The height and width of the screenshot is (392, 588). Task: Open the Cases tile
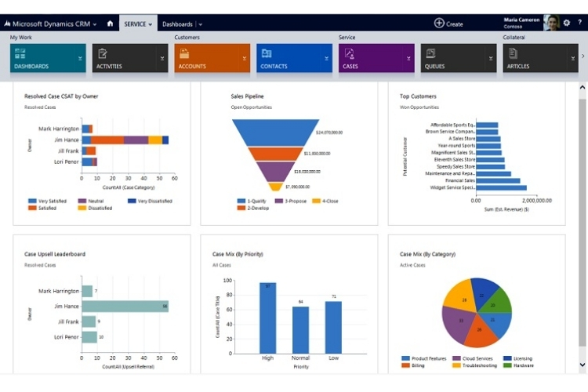pyautogui.click(x=372, y=58)
